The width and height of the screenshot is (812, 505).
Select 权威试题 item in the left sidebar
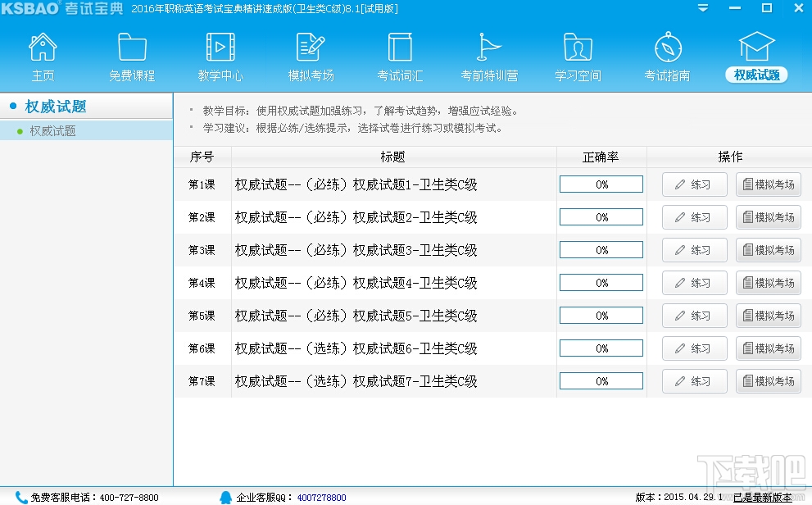tap(87, 131)
